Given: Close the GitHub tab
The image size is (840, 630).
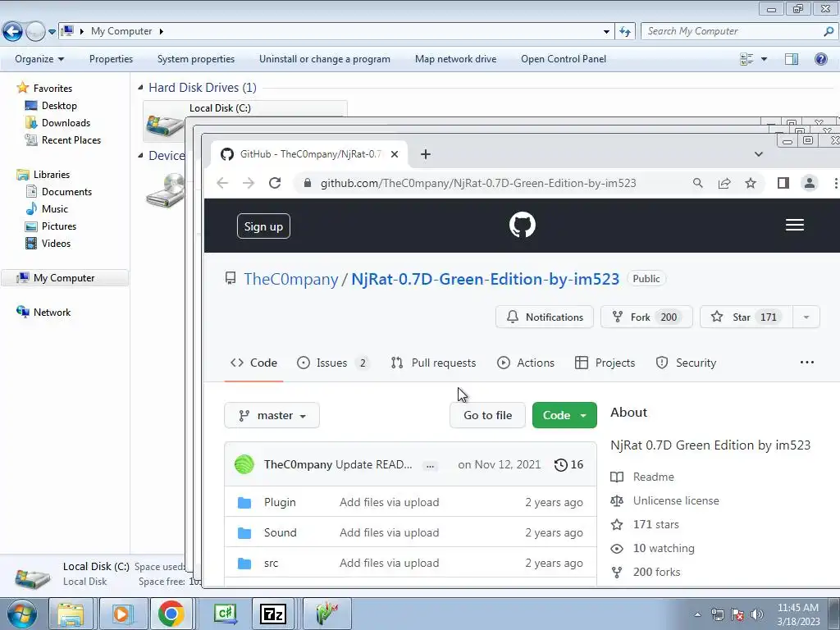Looking at the screenshot, I should tap(395, 154).
